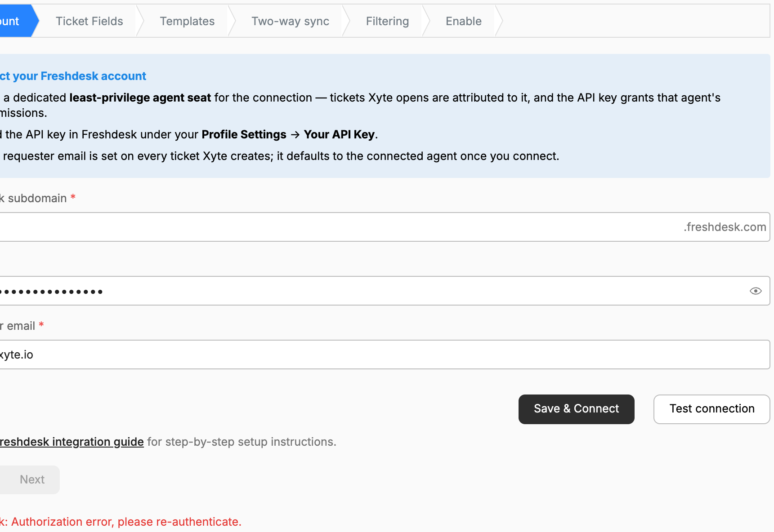Image resolution: width=774 pixels, height=532 pixels.
Task: Open the Freshdesk integration guide link
Action: tap(72, 442)
